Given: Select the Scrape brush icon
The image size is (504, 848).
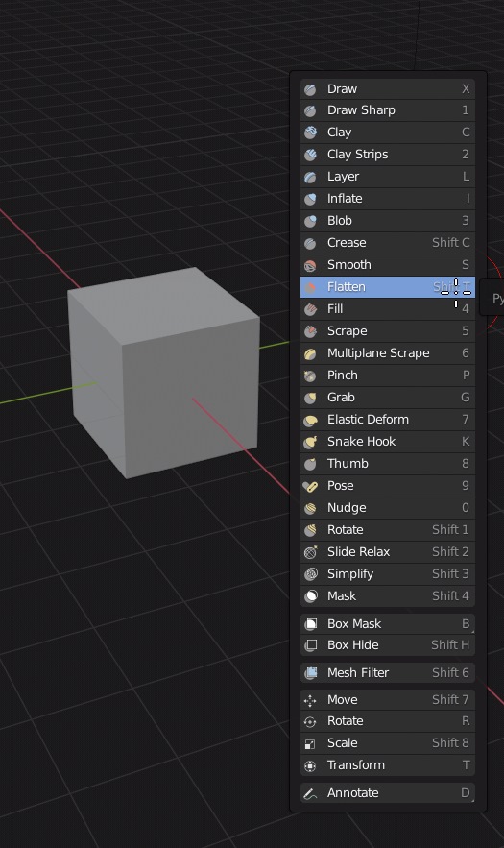Looking at the screenshot, I should (310, 331).
